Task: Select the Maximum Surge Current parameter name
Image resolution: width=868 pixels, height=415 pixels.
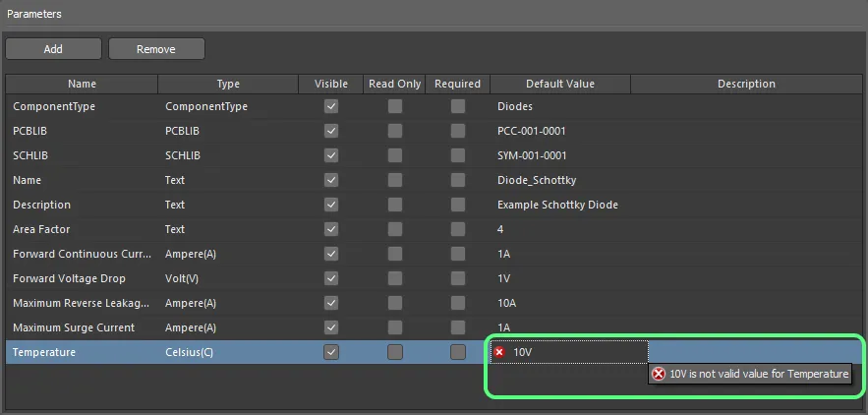Action: [74, 327]
